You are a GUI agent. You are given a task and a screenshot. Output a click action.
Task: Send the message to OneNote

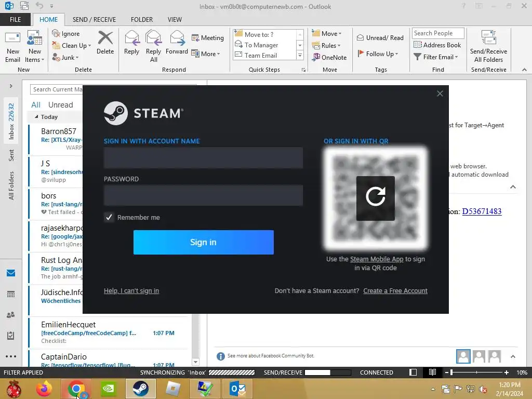tap(329, 57)
